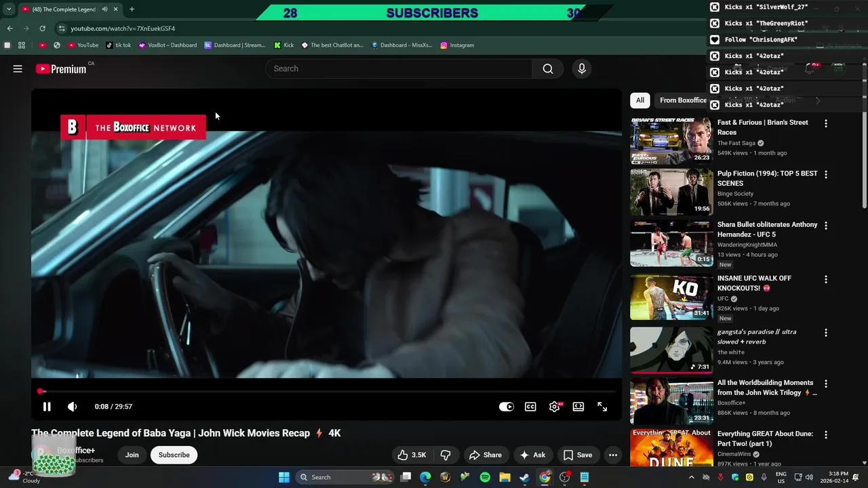Pause the video playback
This screenshot has height=488, width=868.
[x=47, y=407]
